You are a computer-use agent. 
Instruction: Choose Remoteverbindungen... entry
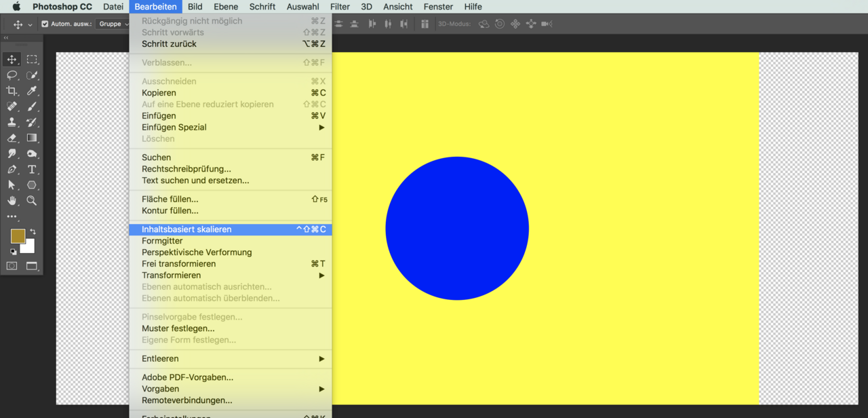231,400
